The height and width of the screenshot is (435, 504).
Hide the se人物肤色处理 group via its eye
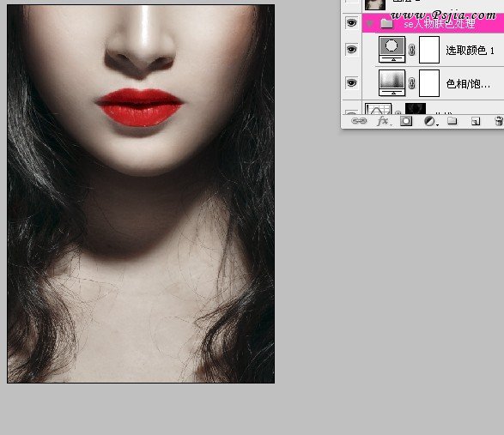click(351, 23)
